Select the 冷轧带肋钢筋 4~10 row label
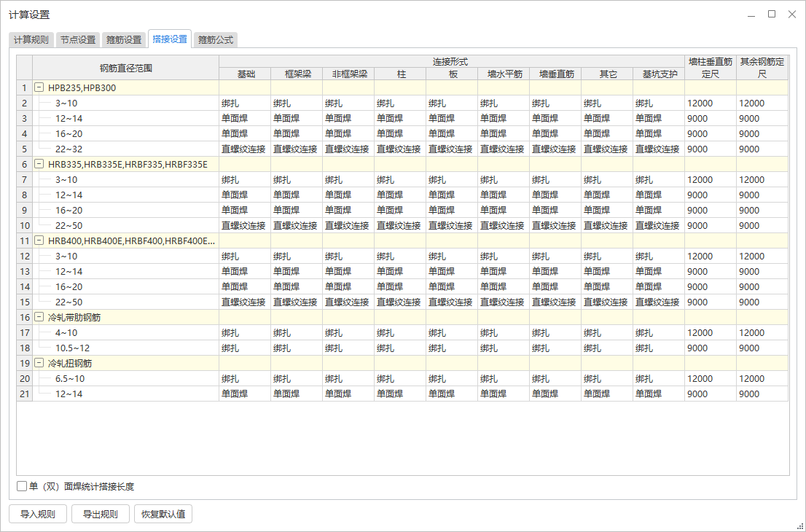 pos(66,333)
